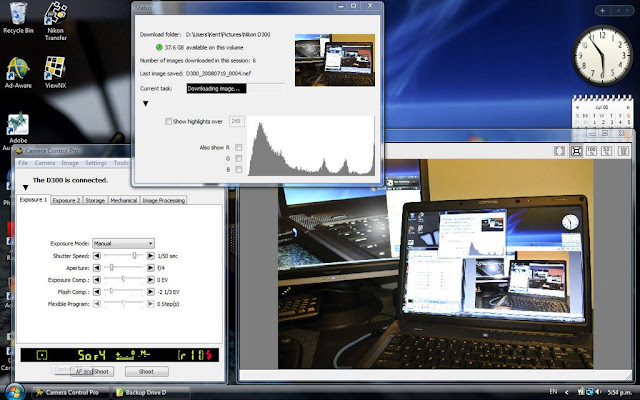Image resolution: width=640 pixels, height=400 pixels.
Task: Check the B channel histogram box
Action: coord(238,169)
